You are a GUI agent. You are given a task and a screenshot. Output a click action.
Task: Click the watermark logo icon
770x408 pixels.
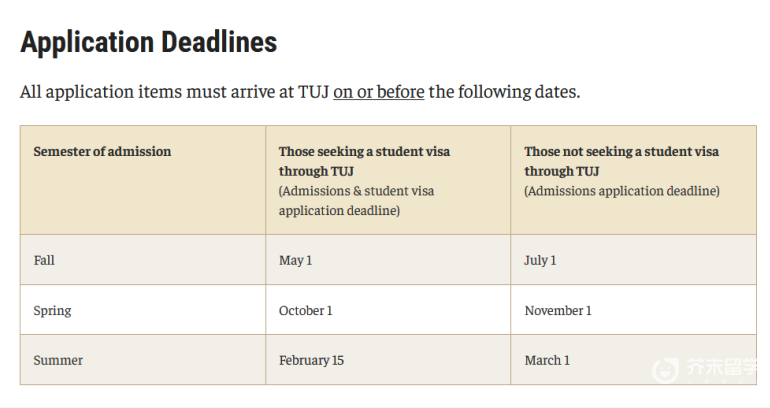pyautogui.click(x=665, y=369)
